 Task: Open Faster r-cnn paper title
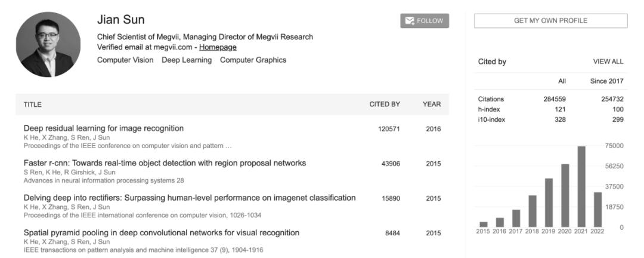[165, 163]
